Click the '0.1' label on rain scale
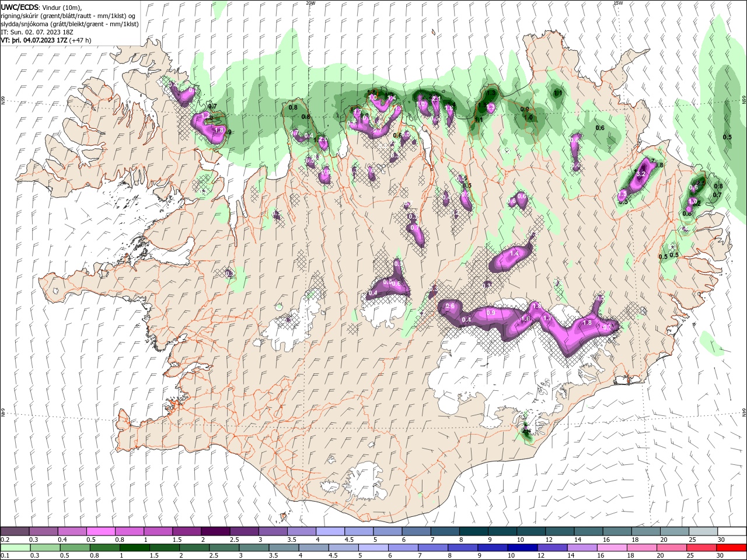The height and width of the screenshot is (560, 747). [5, 555]
